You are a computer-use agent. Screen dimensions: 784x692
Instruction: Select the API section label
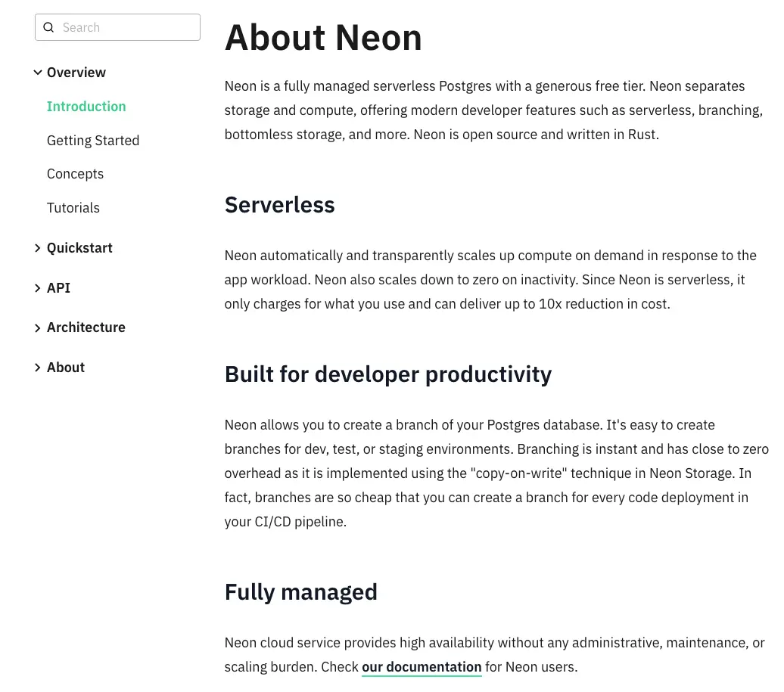(58, 288)
